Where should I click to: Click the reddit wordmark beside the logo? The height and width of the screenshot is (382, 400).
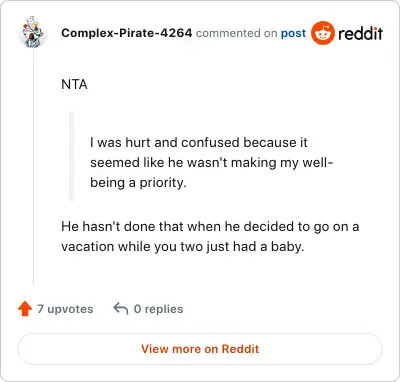[360, 33]
